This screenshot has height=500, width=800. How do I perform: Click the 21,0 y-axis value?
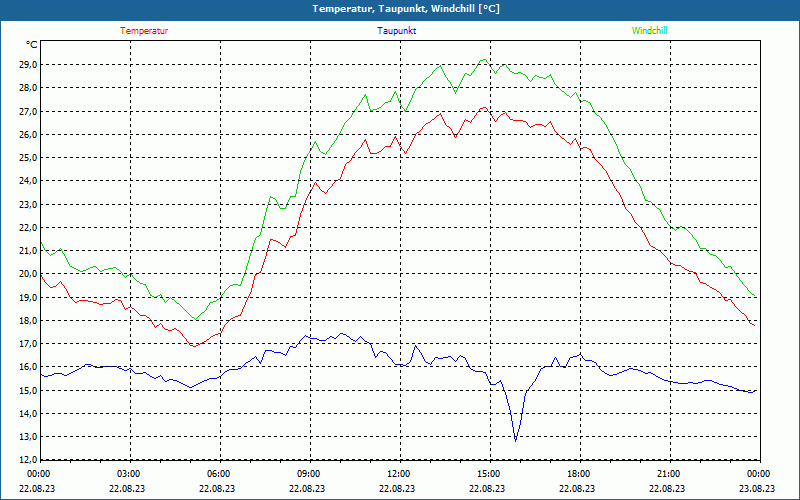28,251
